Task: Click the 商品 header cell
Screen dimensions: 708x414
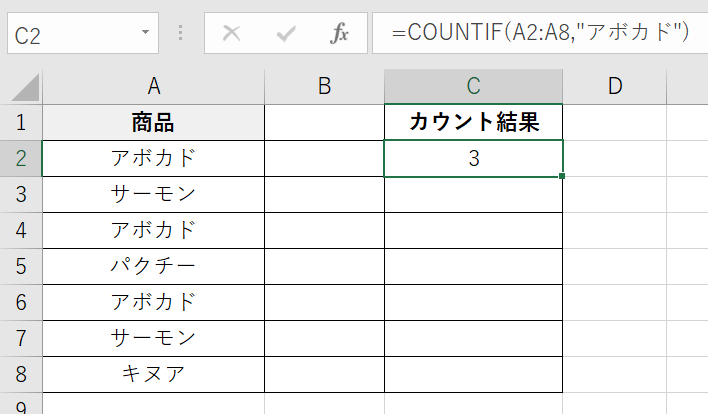Action: (x=153, y=123)
